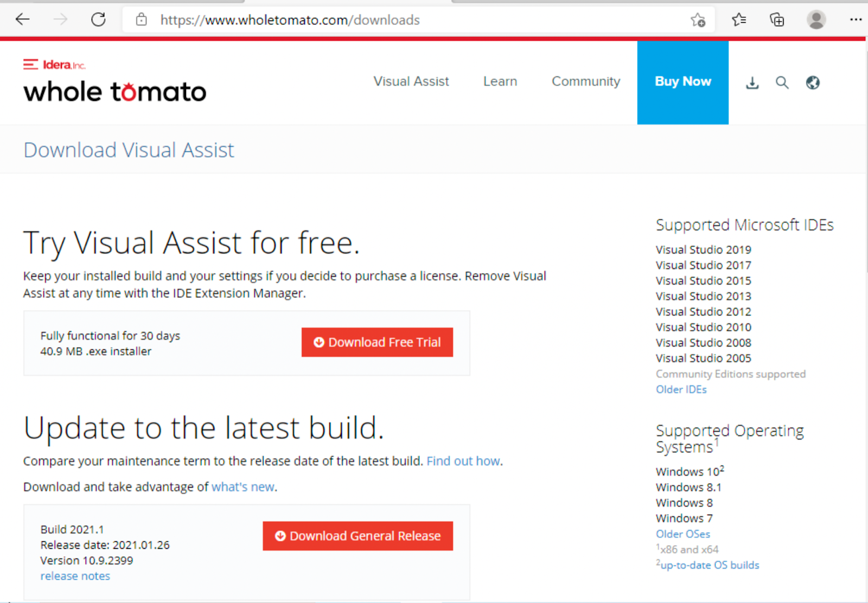The width and height of the screenshot is (868, 603).
Task: Click Download General Release button
Action: point(358,536)
